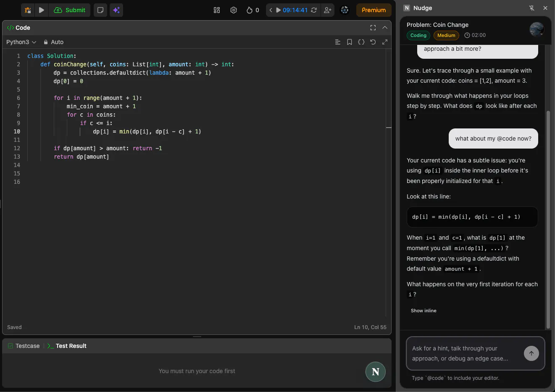Start the timer play control

tap(278, 10)
